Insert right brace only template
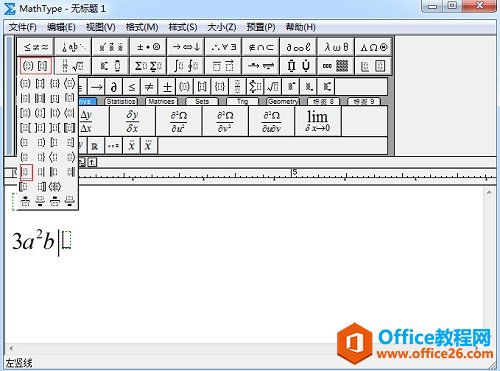Viewport: 500px width, 371px height. pos(40,157)
